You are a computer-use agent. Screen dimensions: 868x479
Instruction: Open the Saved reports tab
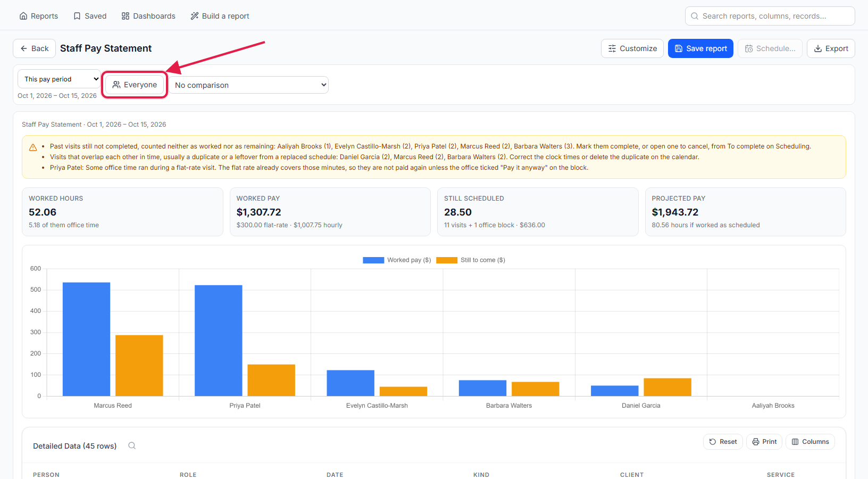click(90, 16)
